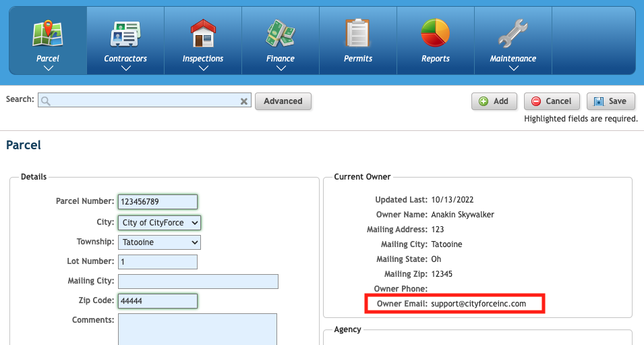Click the Lot Number field
The width and height of the screenshot is (644, 345).
pyautogui.click(x=158, y=262)
